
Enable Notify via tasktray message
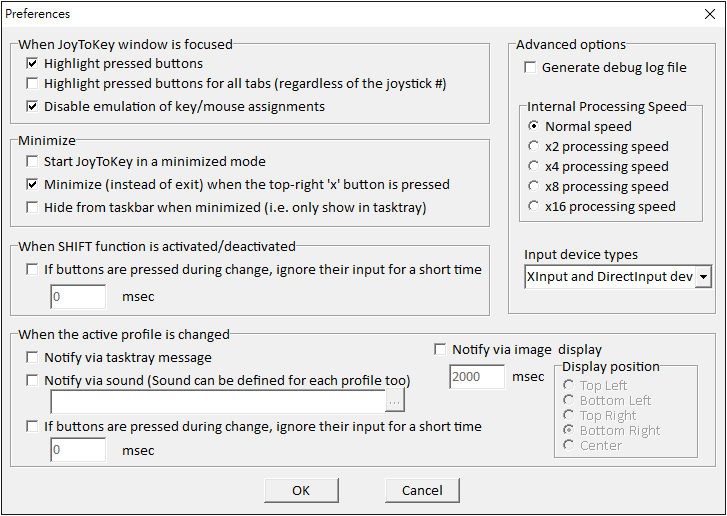click(x=34, y=358)
